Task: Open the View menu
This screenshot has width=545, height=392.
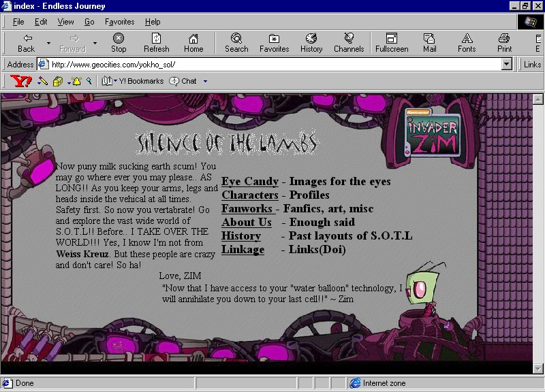Action: click(x=65, y=22)
